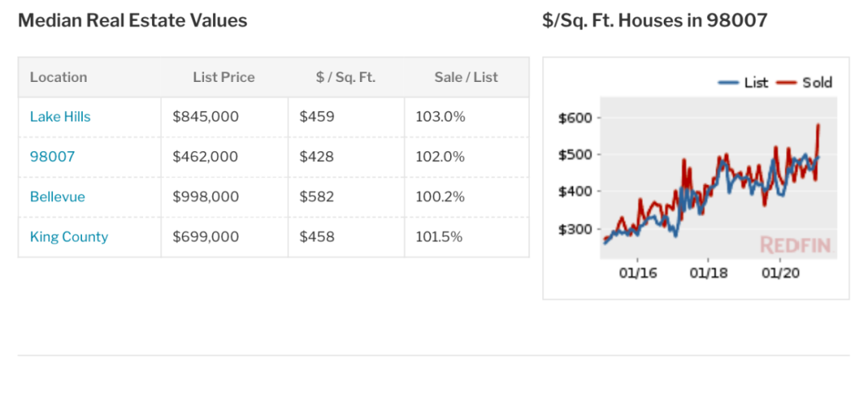The image size is (868, 419).
Task: Click the $ / Sq. Ft. column header
Action: pos(346,77)
